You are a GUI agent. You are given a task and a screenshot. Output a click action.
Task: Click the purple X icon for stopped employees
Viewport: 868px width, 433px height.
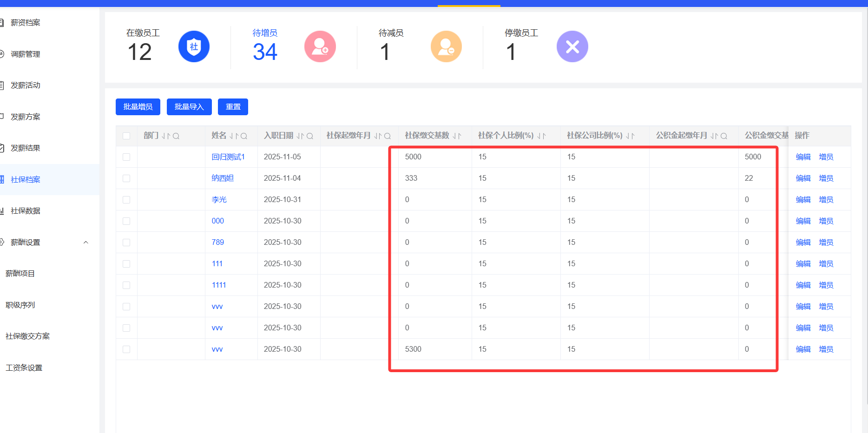pos(572,46)
